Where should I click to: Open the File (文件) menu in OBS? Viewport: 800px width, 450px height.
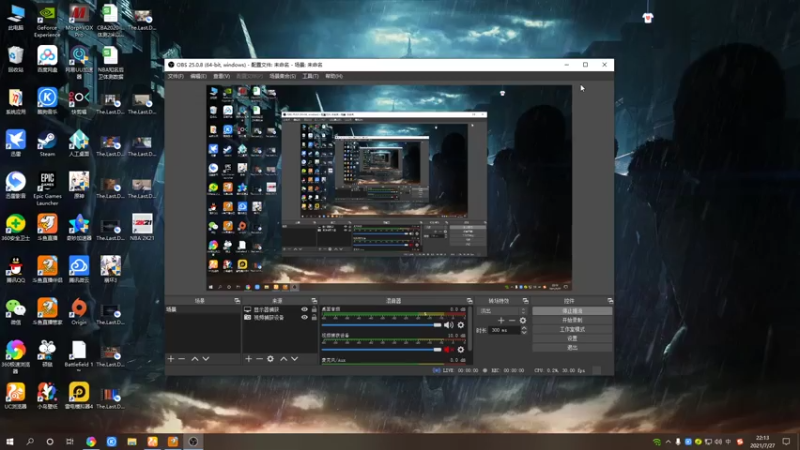(176, 76)
